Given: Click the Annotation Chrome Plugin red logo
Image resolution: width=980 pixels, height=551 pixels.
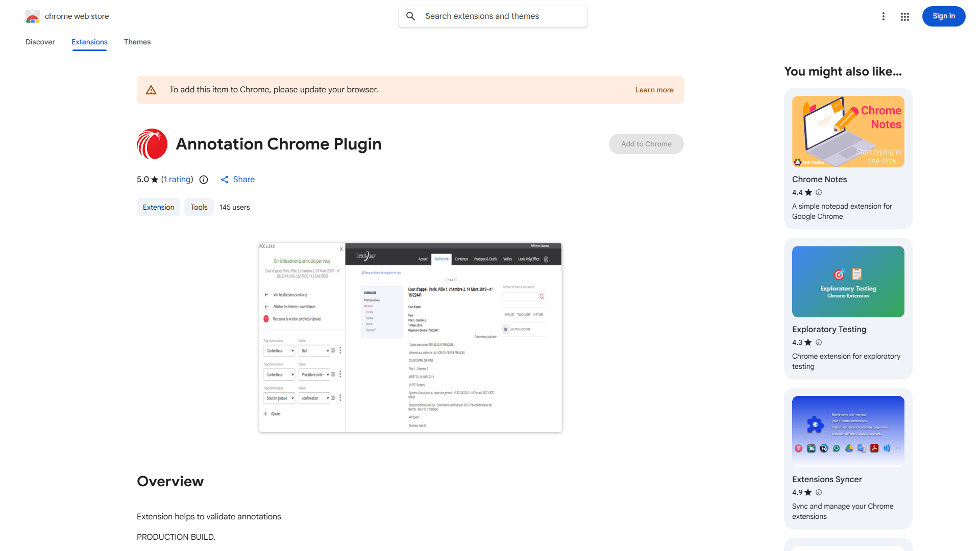Looking at the screenshot, I should (x=152, y=144).
